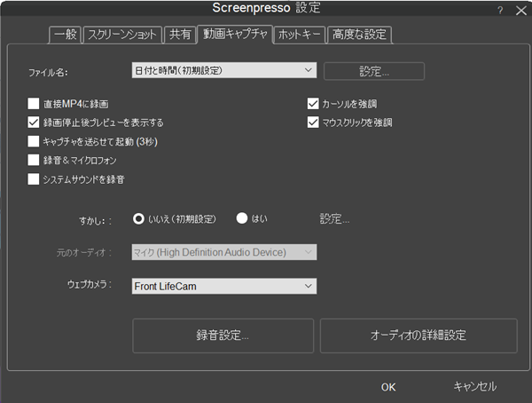The height and width of the screenshot is (403, 532).
Task: Select いいえ（初期設定） watermark radio
Action: 138,219
